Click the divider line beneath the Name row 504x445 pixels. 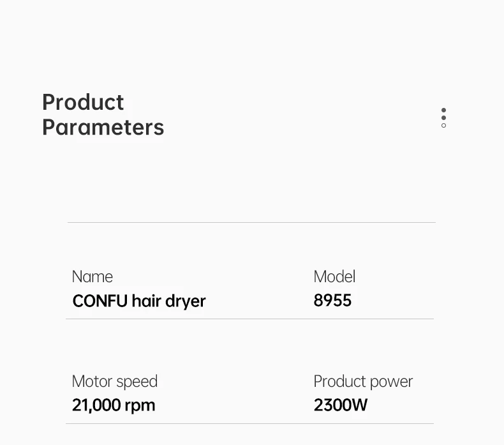click(250, 319)
